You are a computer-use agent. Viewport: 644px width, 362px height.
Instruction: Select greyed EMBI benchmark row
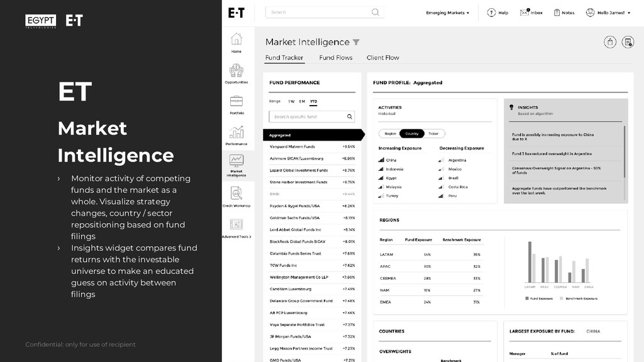pos(312,194)
